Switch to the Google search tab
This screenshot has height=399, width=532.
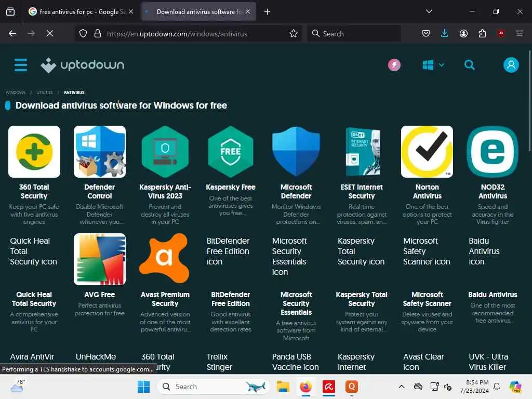81,12
